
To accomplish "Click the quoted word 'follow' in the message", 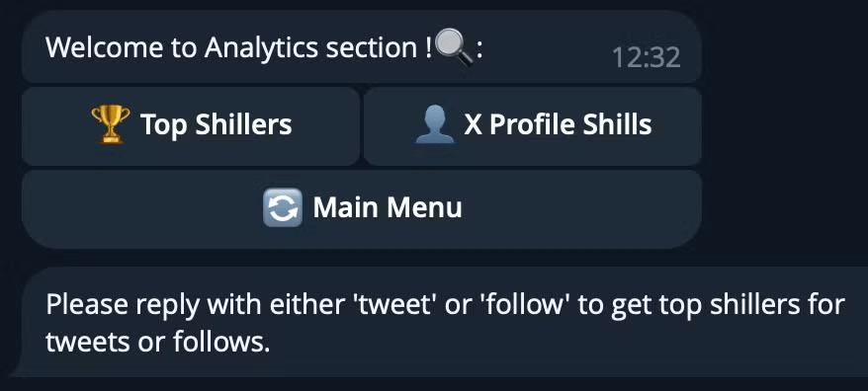I will click(524, 304).
